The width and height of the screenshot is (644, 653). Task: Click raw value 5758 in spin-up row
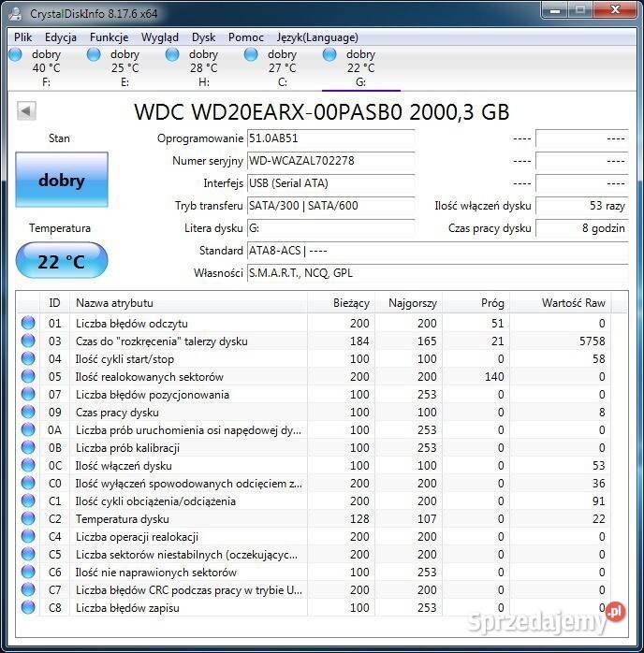pos(592,341)
